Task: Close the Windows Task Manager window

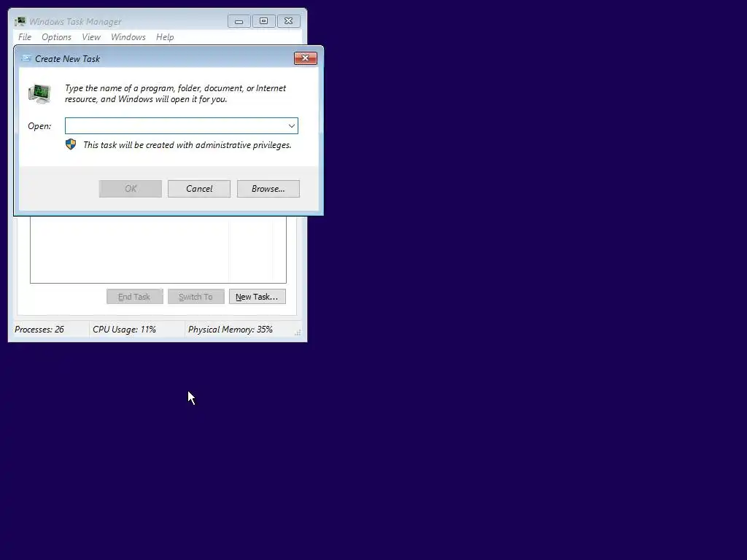Action: 289,21
